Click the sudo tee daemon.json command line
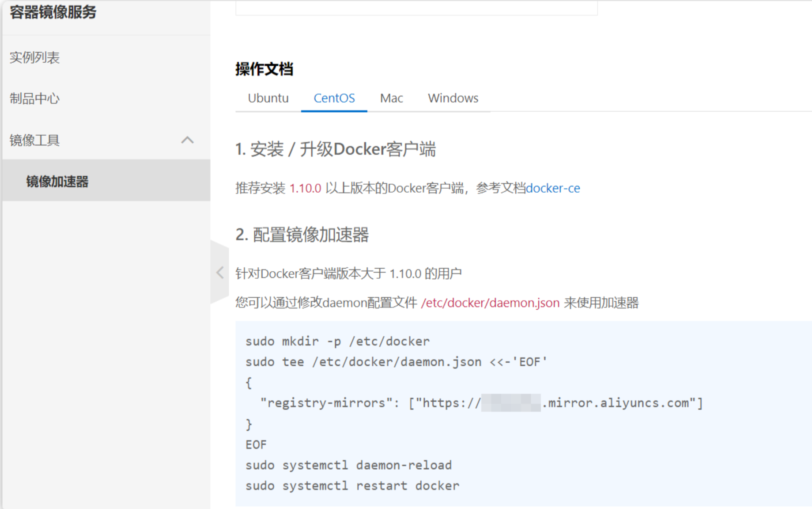The image size is (812, 509). [397, 362]
